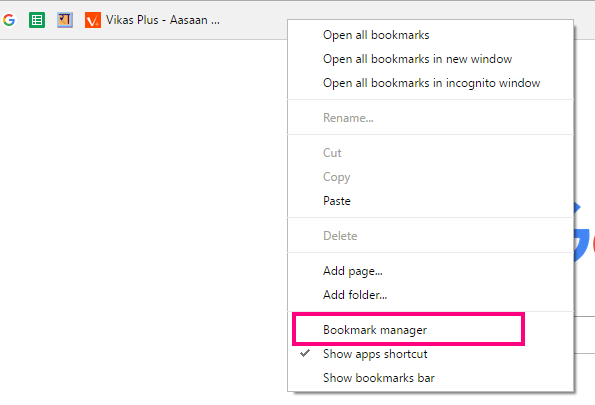
Task: Open Bookmark manager
Action: point(430,329)
